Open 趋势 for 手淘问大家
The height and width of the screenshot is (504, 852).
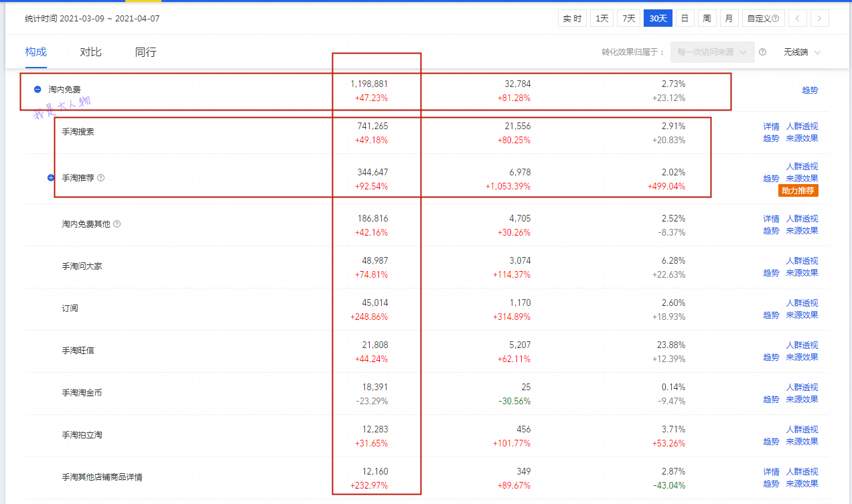coord(771,273)
